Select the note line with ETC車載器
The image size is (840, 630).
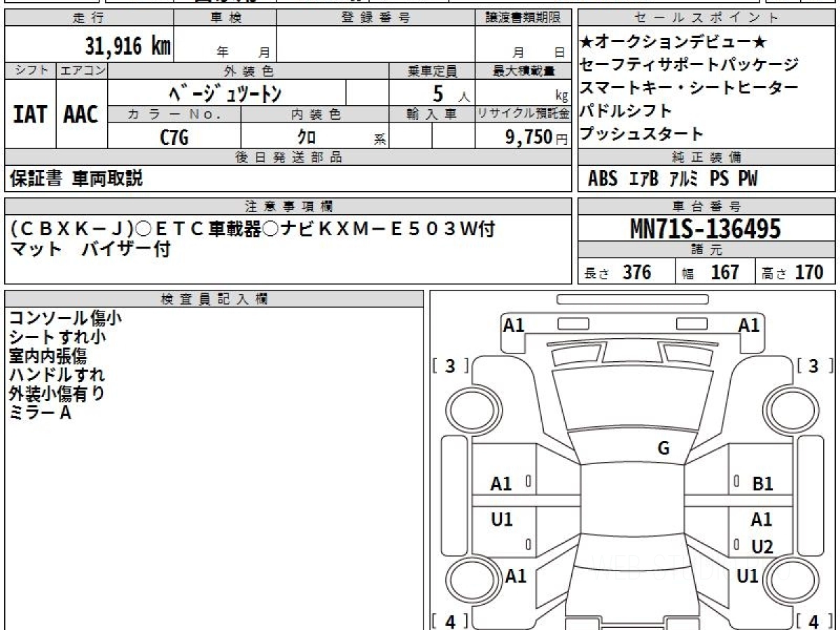(253, 228)
